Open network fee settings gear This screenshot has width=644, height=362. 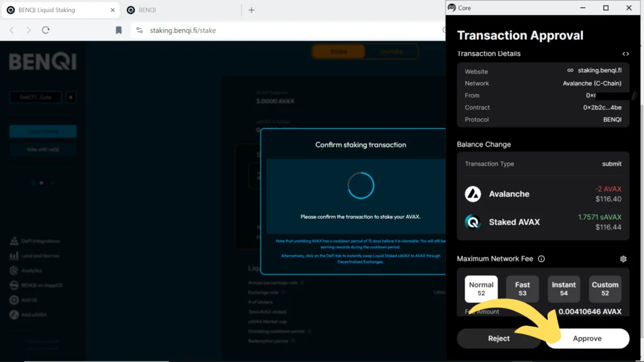(x=623, y=259)
